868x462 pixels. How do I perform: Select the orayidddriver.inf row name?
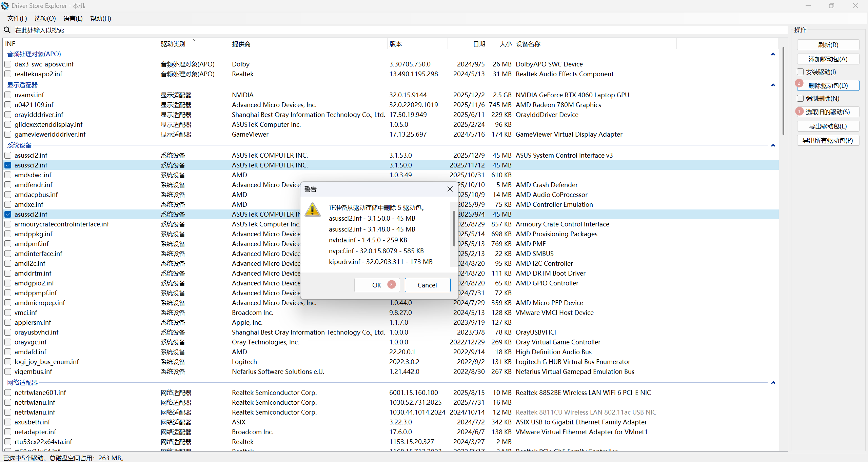(39, 115)
